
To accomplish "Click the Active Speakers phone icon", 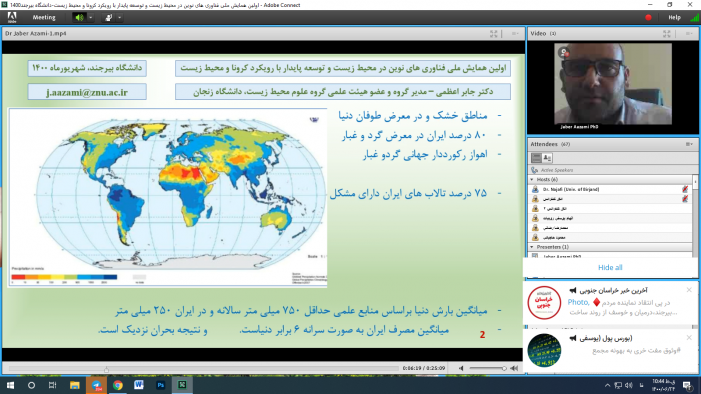I will click(x=534, y=170).
